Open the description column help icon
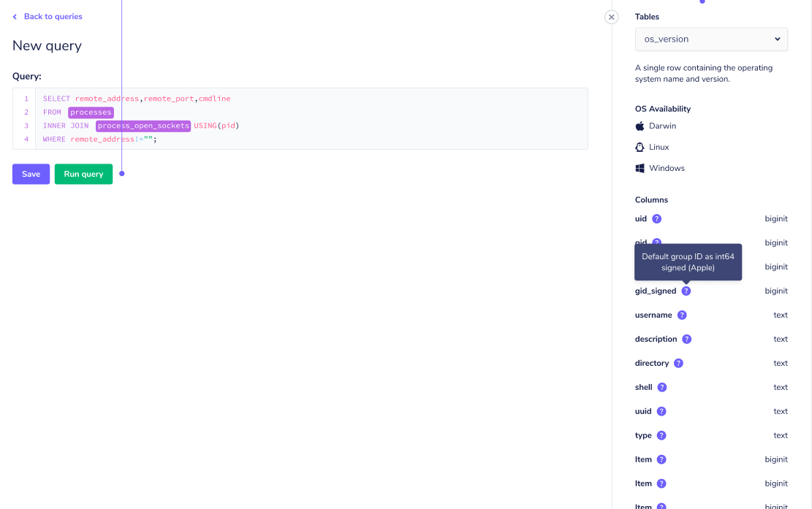Viewport: 812px width, 509px height. pyautogui.click(x=687, y=340)
